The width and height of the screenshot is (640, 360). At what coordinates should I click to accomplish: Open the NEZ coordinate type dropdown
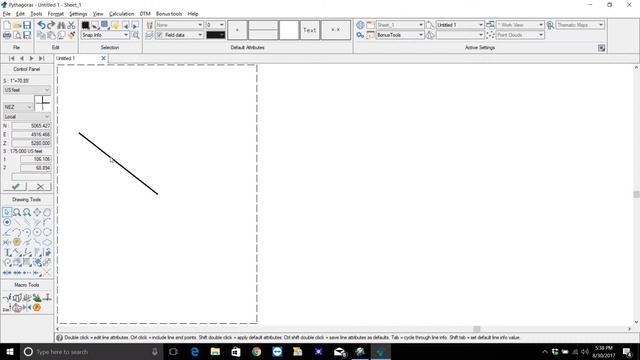point(18,107)
